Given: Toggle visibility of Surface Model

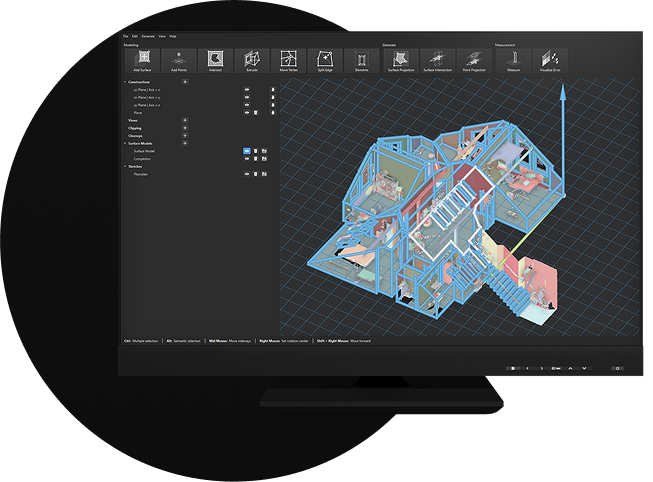Looking at the screenshot, I should point(247,150).
